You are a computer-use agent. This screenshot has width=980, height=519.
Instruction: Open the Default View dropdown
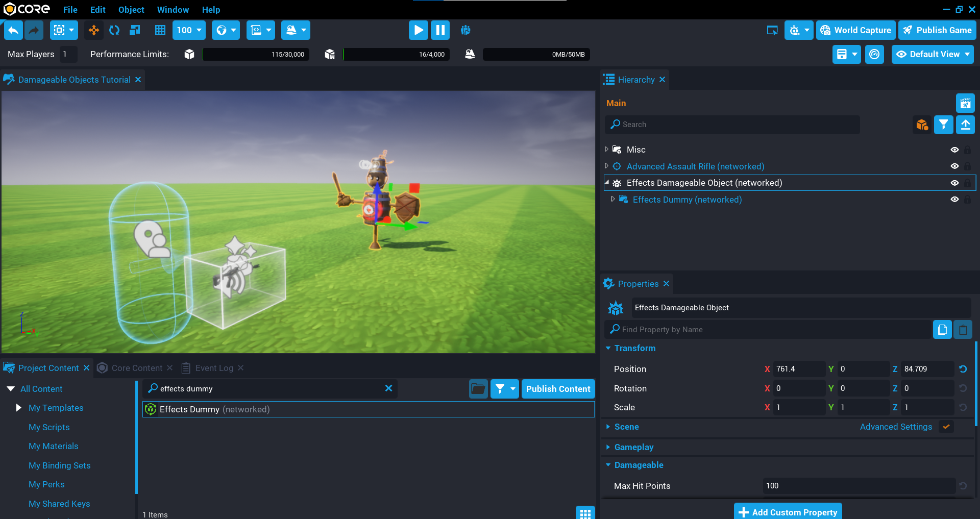point(933,54)
